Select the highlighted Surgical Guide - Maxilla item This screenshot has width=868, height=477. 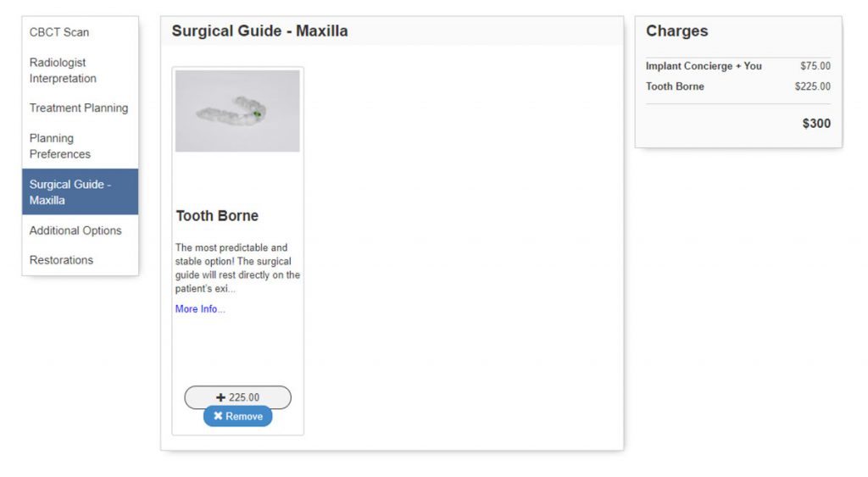tap(80, 191)
